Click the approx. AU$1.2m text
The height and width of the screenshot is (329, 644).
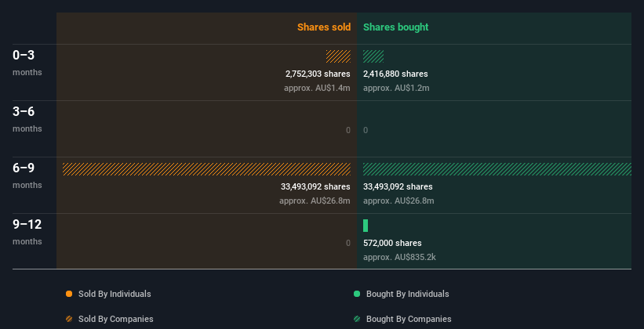396,89
